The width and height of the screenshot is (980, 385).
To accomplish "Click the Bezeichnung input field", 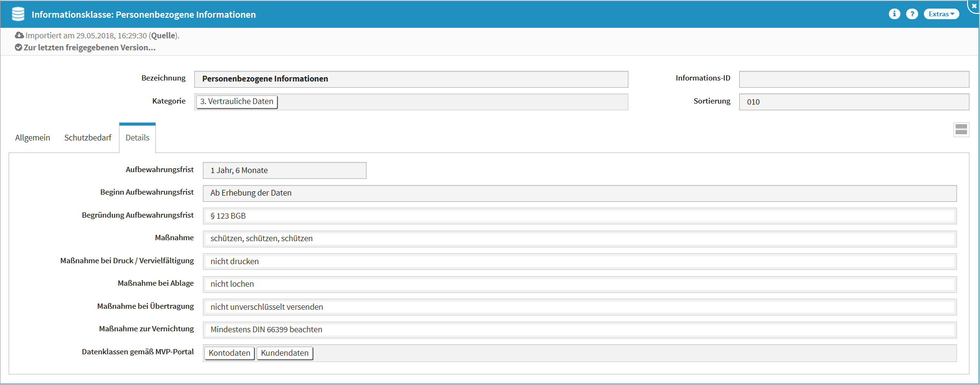I will (x=411, y=79).
